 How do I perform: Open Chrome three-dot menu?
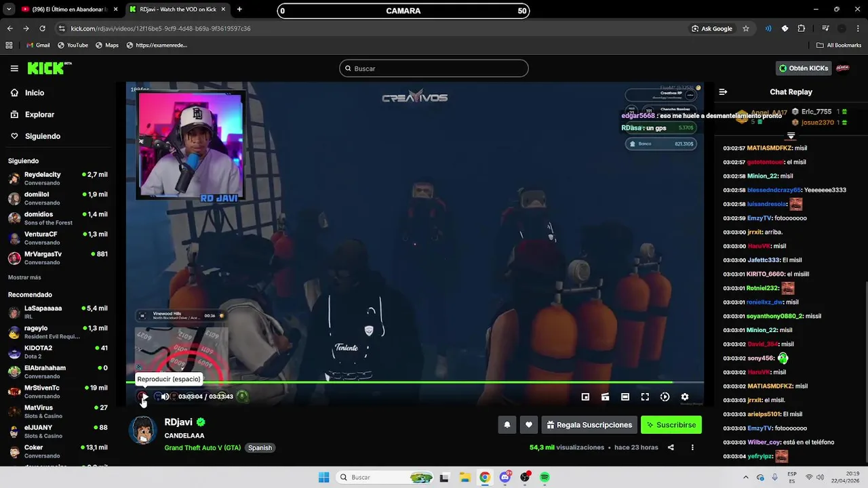(858, 28)
